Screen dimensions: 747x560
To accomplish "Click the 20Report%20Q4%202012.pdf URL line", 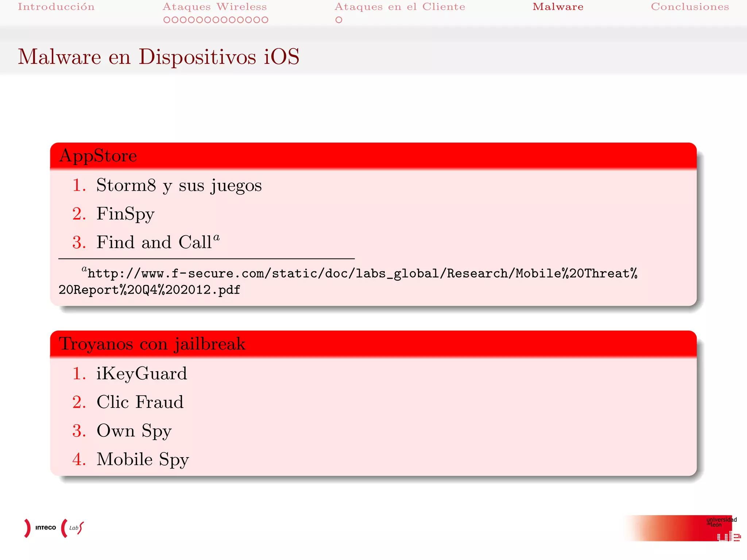I will click(x=149, y=290).
